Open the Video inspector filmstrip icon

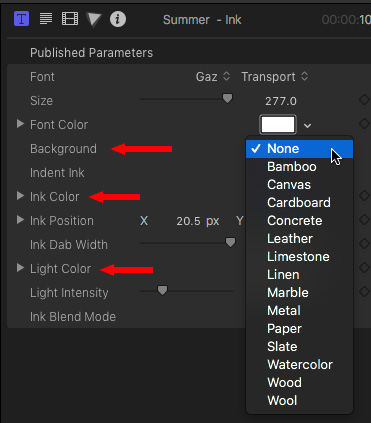pyautogui.click(x=70, y=19)
